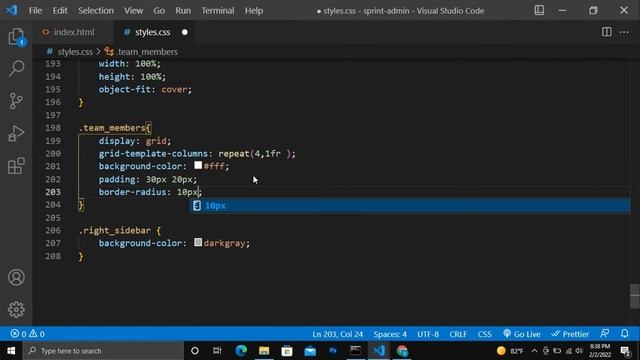Open the Accounts menu icon
The width and height of the screenshot is (640, 360).
(x=16, y=278)
